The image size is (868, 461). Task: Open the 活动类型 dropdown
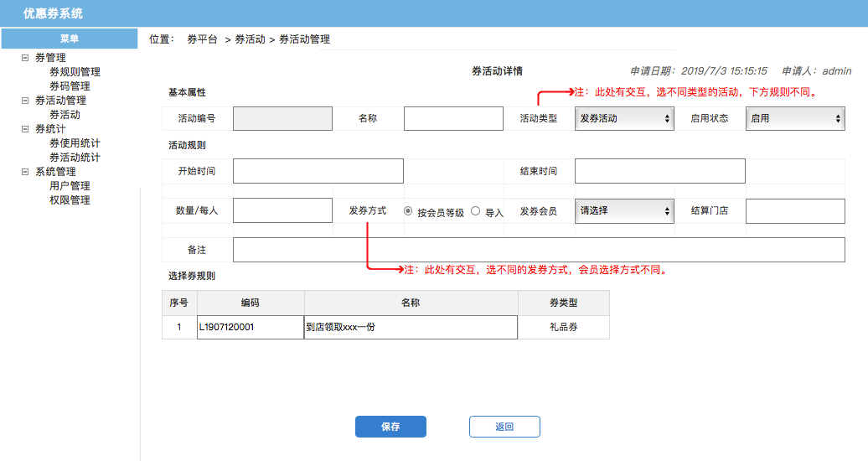pos(624,118)
